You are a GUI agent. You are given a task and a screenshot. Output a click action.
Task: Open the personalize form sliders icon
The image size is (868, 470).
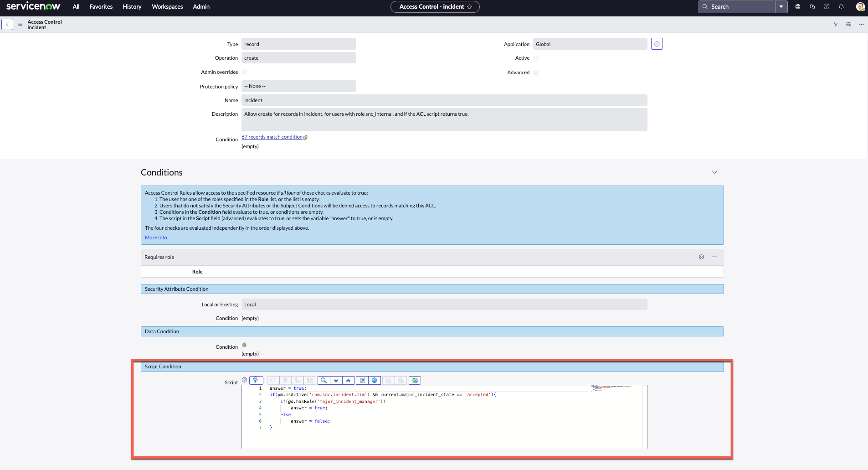(x=848, y=24)
